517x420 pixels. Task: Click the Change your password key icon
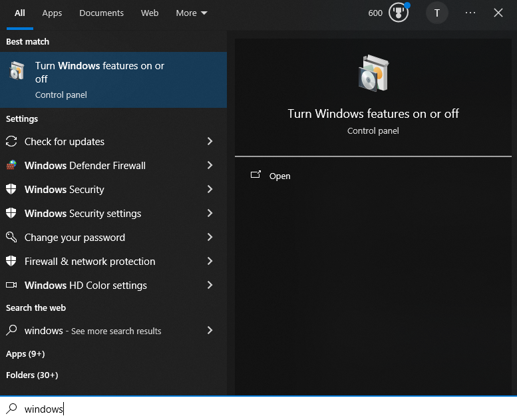click(11, 238)
